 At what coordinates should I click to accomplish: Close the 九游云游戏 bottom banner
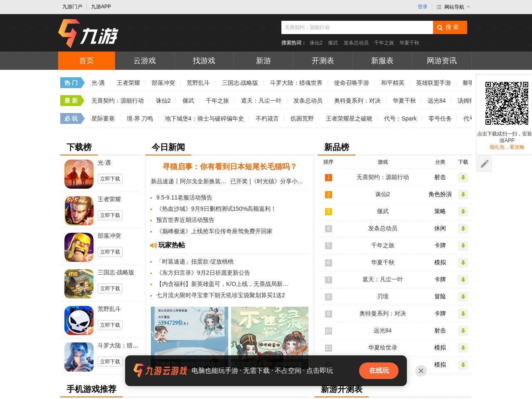[421, 371]
